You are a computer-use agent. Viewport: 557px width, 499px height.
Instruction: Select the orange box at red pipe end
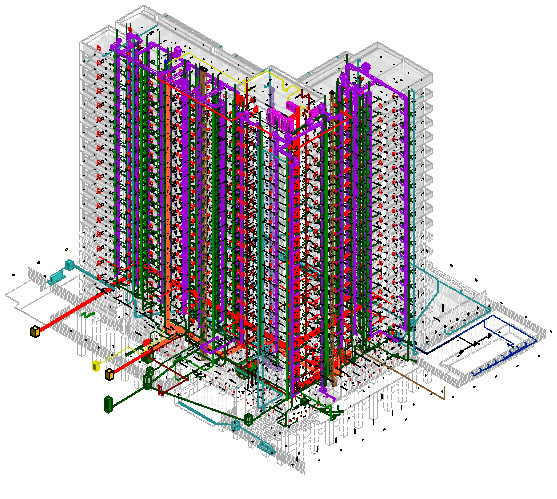click(35, 332)
